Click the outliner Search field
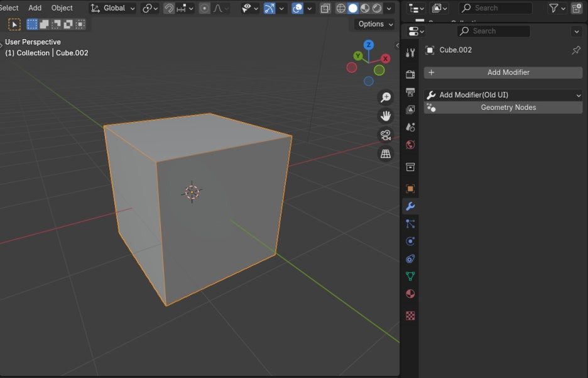This screenshot has width=588, height=378. pyautogui.click(x=496, y=8)
